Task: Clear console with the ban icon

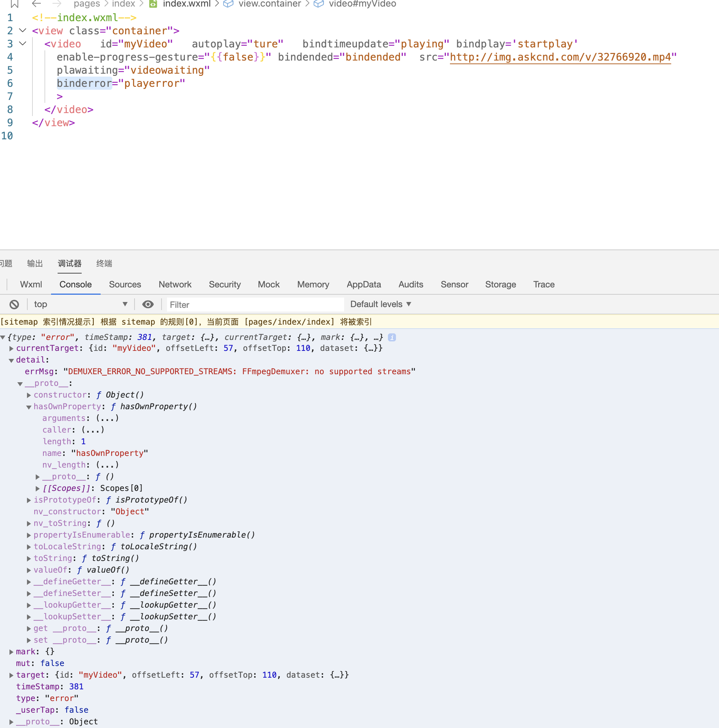Action: pyautogui.click(x=14, y=304)
